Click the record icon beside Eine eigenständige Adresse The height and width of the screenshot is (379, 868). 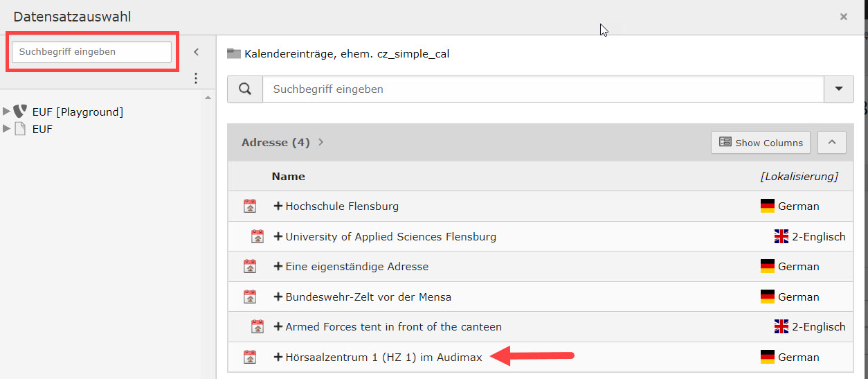click(250, 267)
